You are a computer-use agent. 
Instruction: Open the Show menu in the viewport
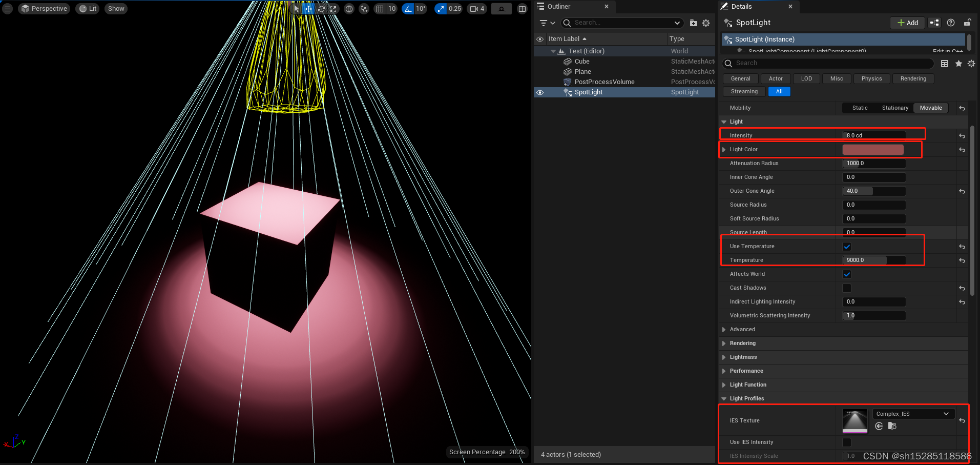coord(116,8)
